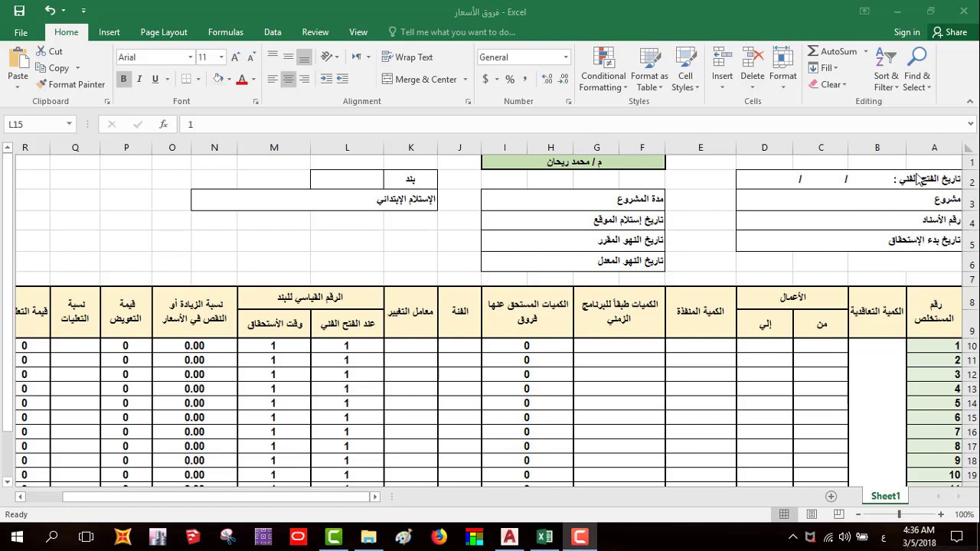This screenshot has width=980, height=551.
Task: Open Cell Styles gallery
Action: point(685,70)
